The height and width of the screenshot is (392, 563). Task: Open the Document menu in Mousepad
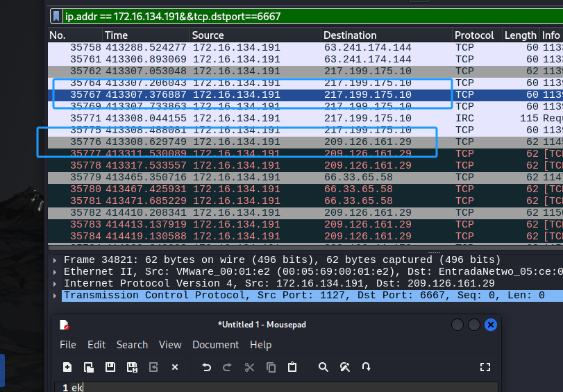(x=215, y=345)
